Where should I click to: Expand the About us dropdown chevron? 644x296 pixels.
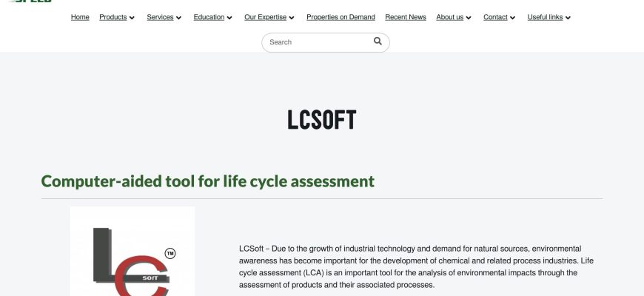point(469,18)
